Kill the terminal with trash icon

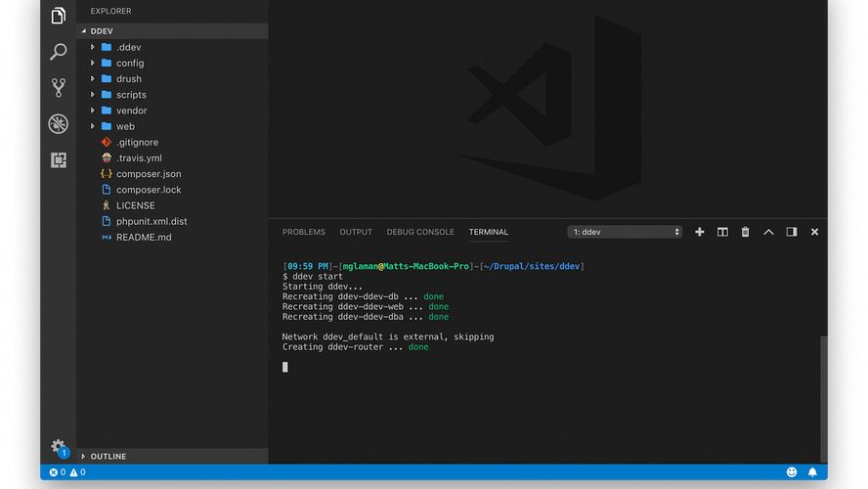coord(745,232)
